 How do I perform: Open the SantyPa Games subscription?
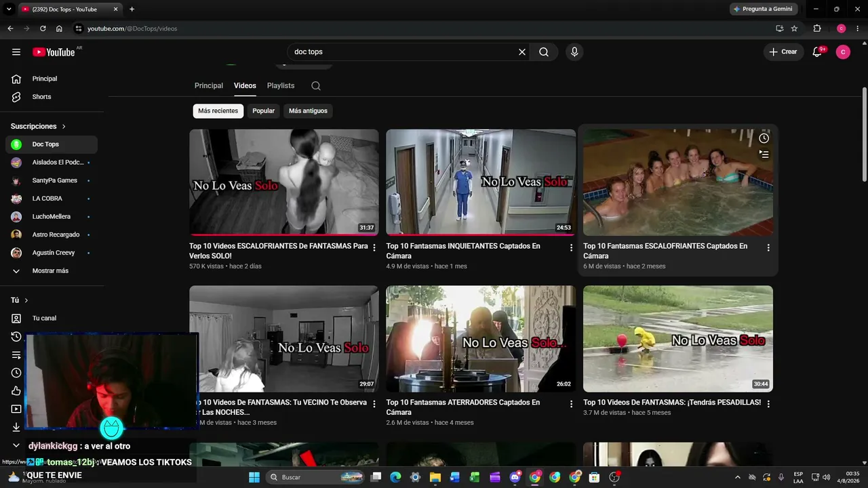pyautogui.click(x=51, y=180)
